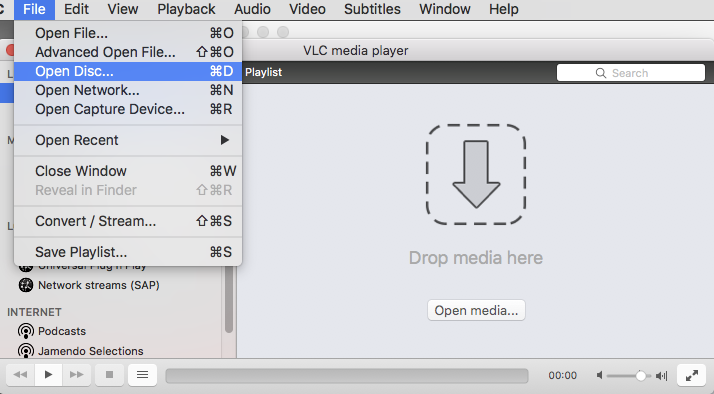Toggle the playlist view button
The image size is (714, 394).
coord(143,375)
